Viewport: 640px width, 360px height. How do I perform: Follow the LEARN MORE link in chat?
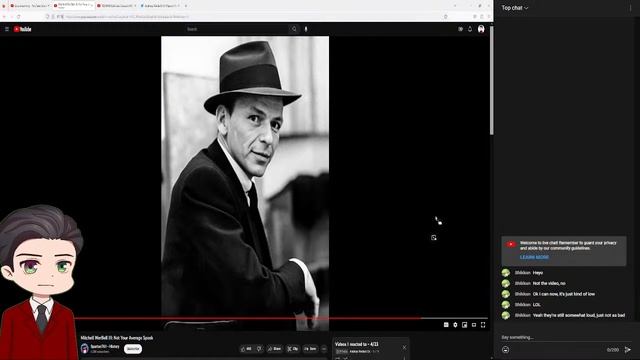pos(534,257)
